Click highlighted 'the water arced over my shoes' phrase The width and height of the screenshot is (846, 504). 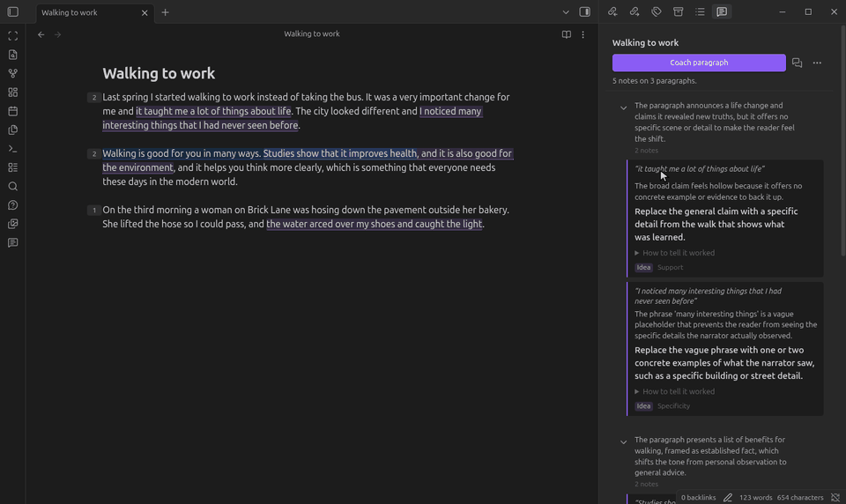point(374,224)
